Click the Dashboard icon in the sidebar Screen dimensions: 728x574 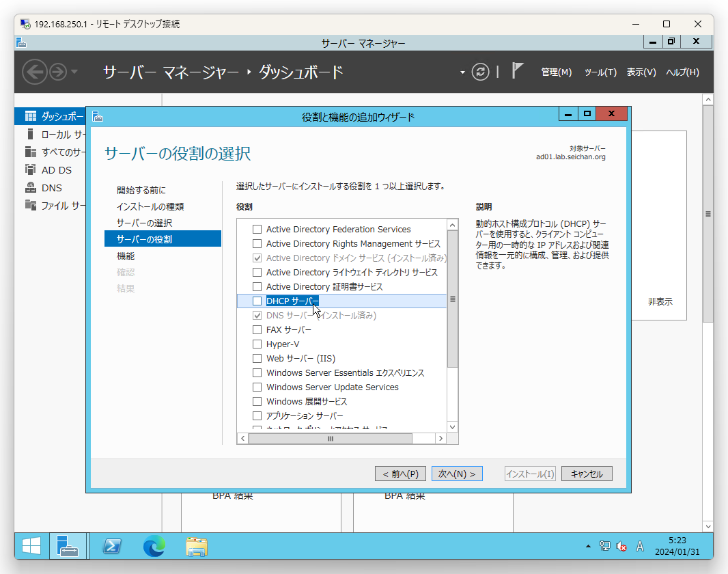(x=31, y=116)
